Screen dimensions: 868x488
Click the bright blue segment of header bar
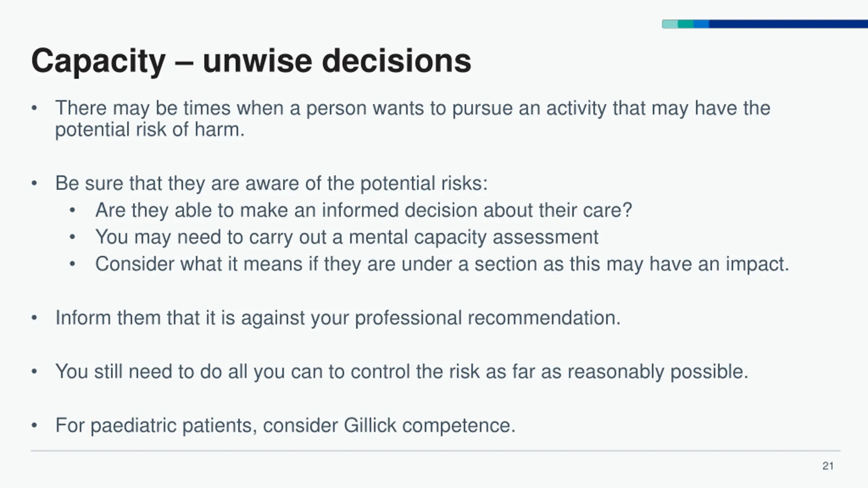point(701,24)
